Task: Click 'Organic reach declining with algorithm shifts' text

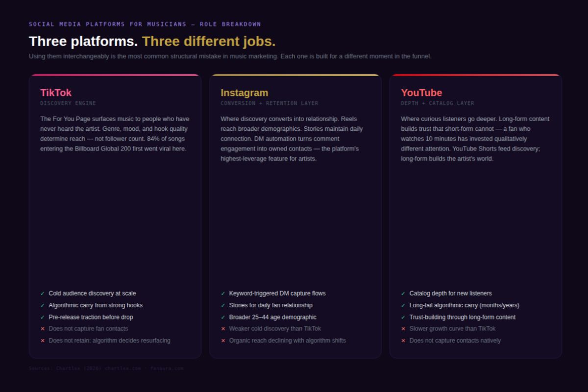Action: [287, 341]
